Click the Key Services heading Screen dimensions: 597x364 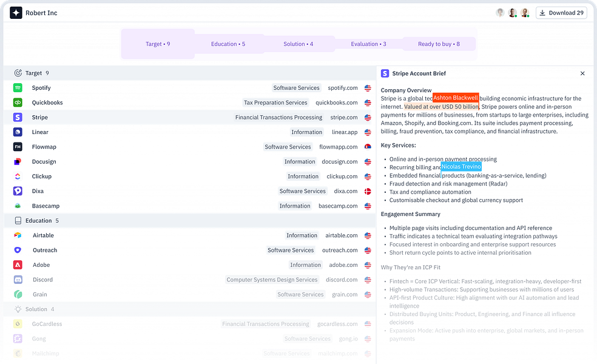[398, 146]
